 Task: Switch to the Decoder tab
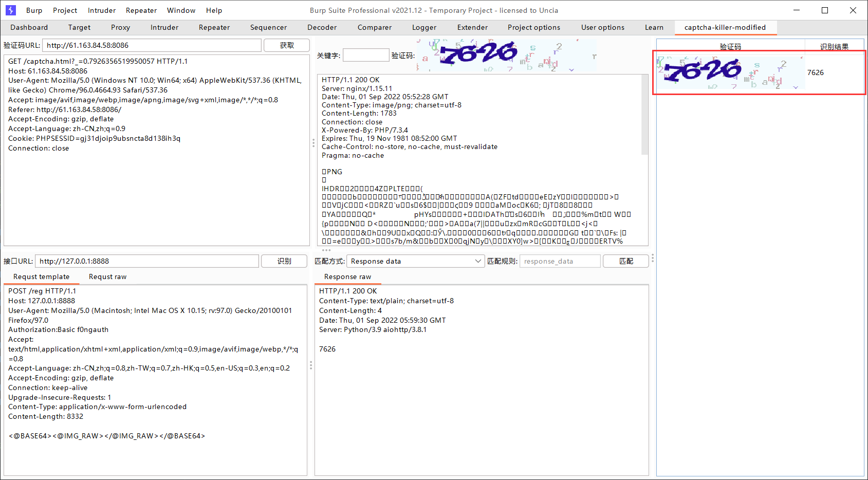click(x=322, y=27)
